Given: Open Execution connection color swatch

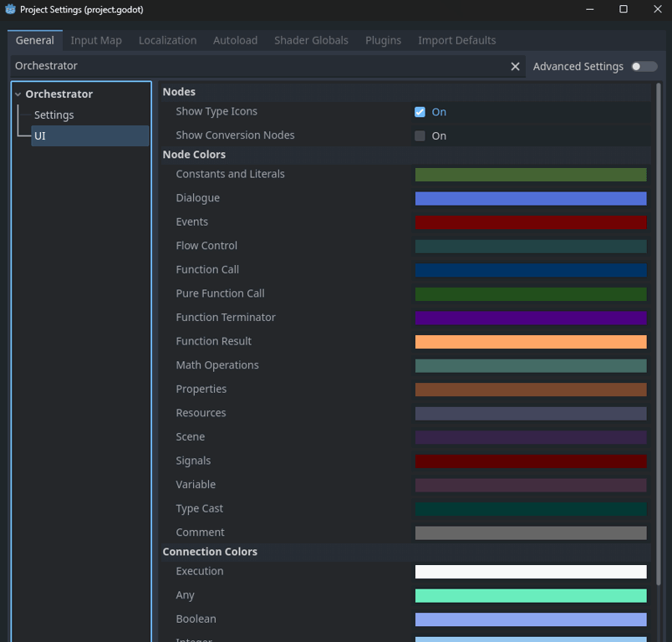Looking at the screenshot, I should 531,572.
